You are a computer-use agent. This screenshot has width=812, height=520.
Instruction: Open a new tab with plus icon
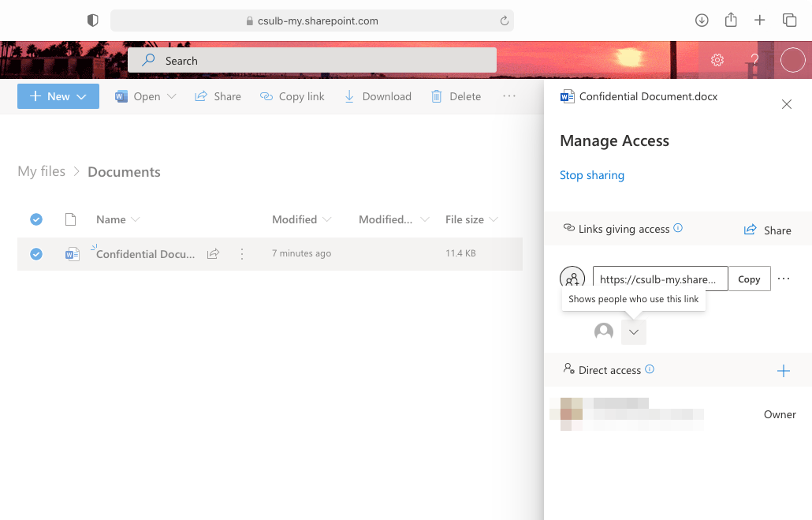pos(759,21)
